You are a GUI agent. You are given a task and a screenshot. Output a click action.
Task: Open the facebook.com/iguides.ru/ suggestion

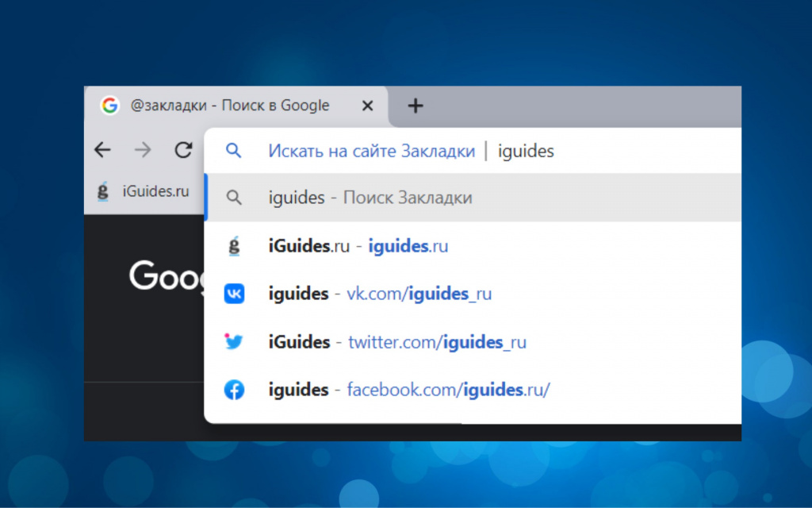474,390
